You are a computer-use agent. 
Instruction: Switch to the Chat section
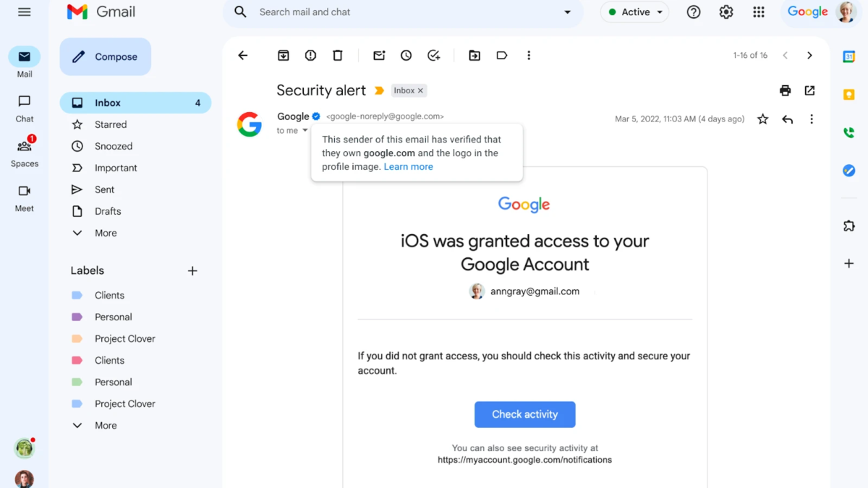coord(25,108)
